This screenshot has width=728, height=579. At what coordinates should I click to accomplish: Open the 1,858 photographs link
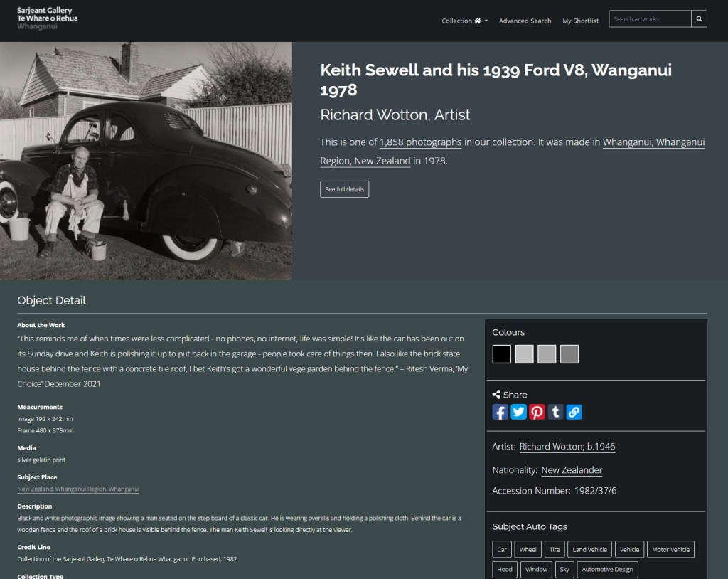[x=421, y=142]
